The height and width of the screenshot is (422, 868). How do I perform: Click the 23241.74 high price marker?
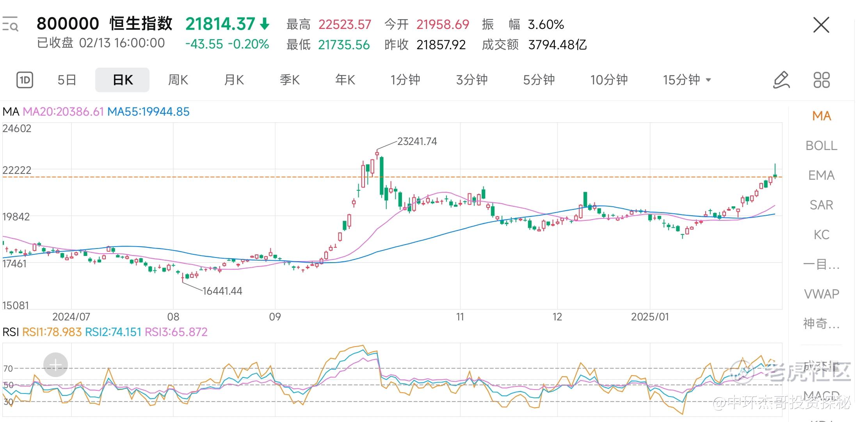point(417,141)
